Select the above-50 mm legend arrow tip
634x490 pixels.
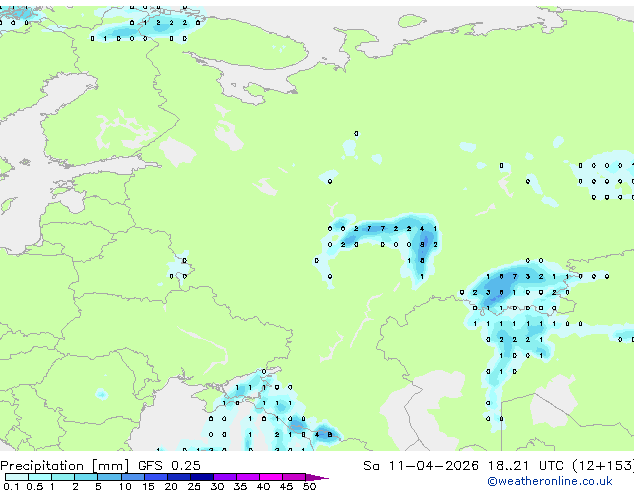click(x=317, y=478)
